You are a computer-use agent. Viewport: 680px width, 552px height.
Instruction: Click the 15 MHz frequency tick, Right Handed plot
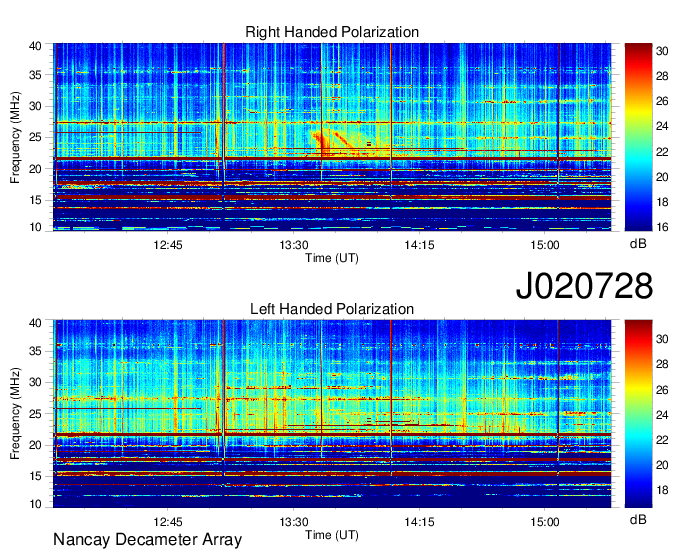coord(35,200)
